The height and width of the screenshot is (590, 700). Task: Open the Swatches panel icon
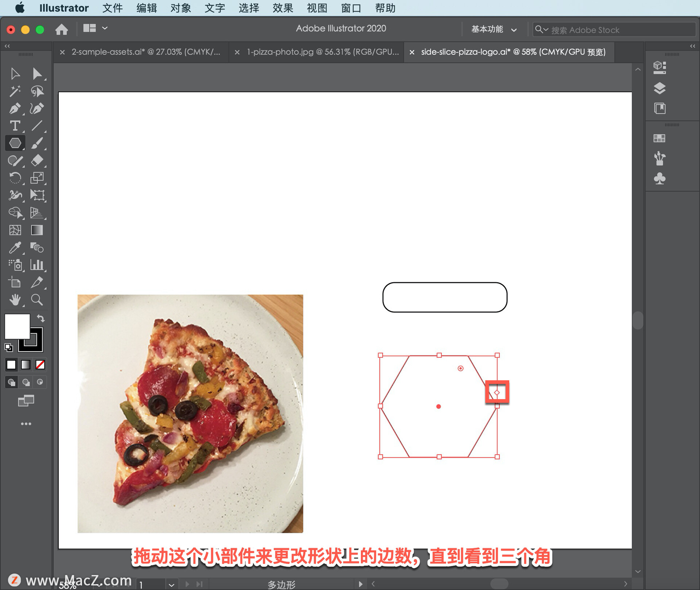coord(660,138)
